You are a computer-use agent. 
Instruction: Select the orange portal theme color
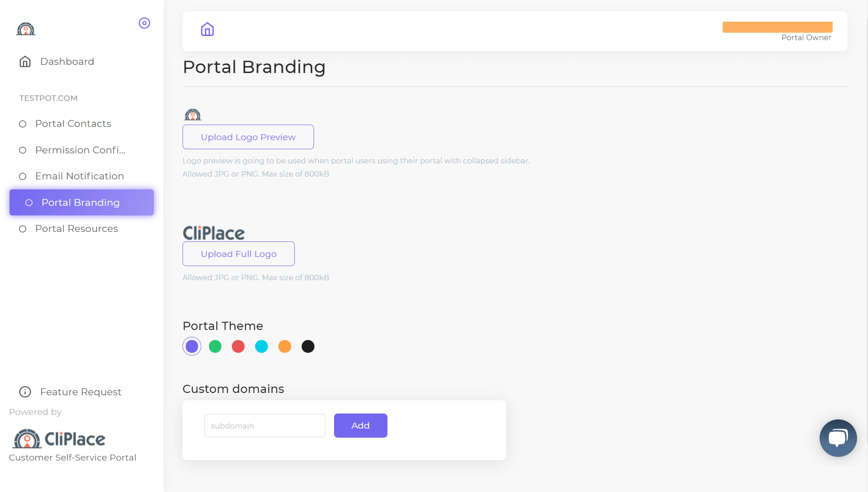(x=285, y=346)
